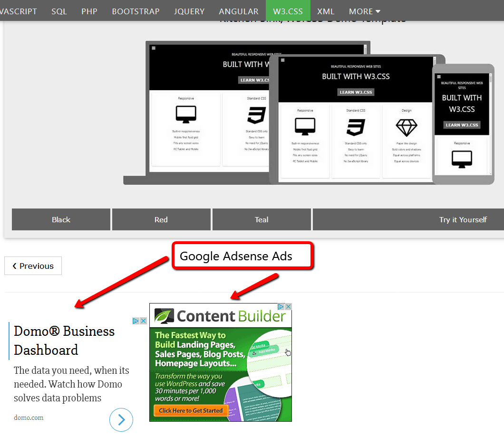Close the Domo text ad
Screen dimensions: 504x436
click(x=144, y=321)
